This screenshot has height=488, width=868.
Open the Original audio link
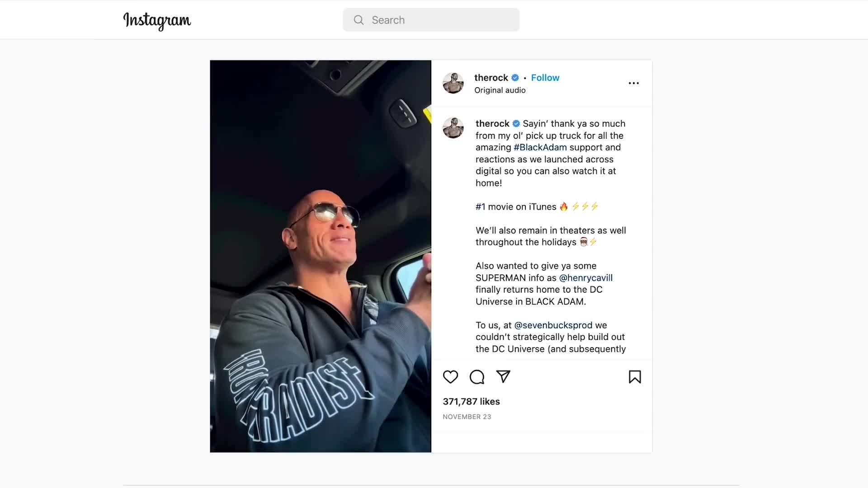pyautogui.click(x=500, y=90)
